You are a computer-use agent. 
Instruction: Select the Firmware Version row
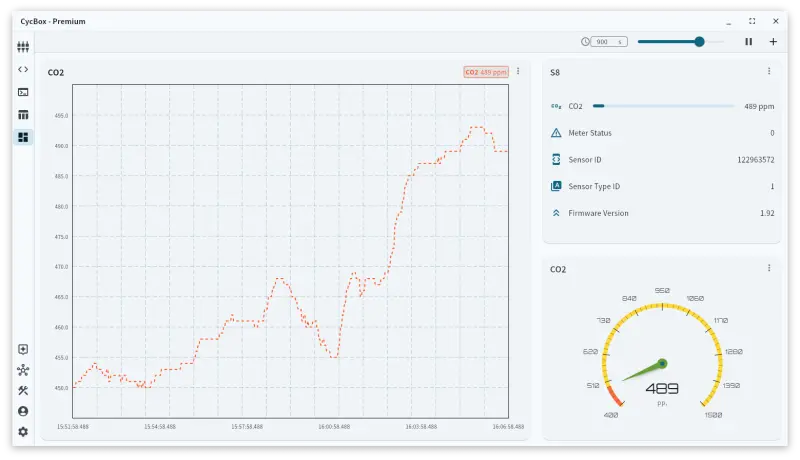[661, 213]
